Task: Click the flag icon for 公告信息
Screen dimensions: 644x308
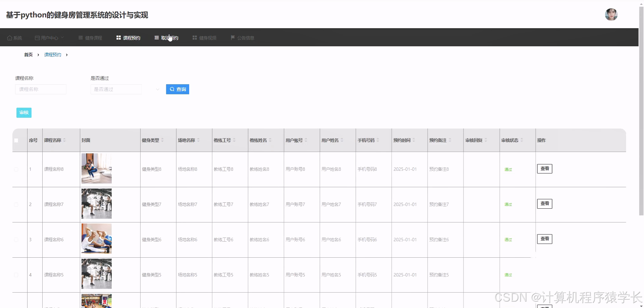Action: click(232, 38)
